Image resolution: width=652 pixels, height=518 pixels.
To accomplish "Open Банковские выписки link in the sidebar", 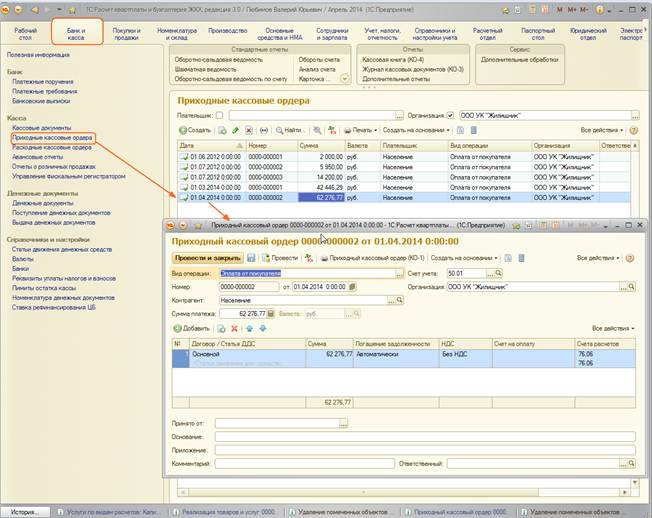I will tap(41, 101).
